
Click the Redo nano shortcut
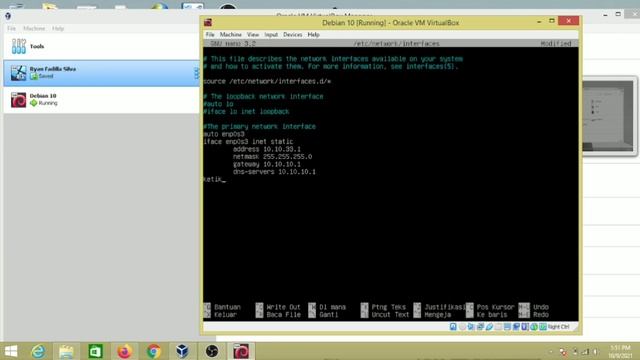click(534, 315)
